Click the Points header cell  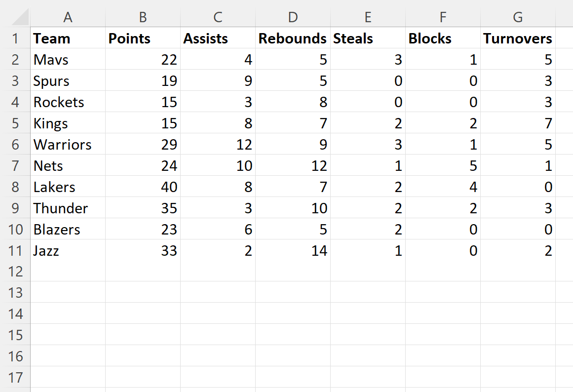143,38
